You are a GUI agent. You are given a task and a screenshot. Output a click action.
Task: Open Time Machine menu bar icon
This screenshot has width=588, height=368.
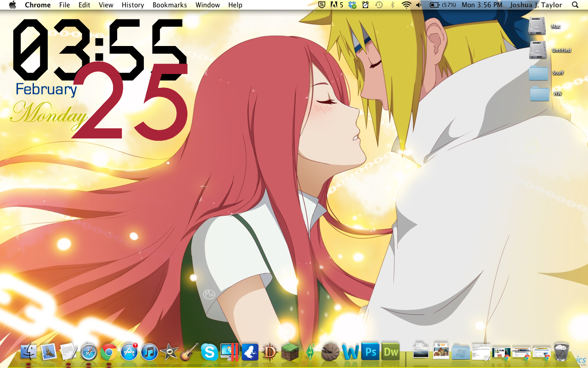click(x=379, y=5)
